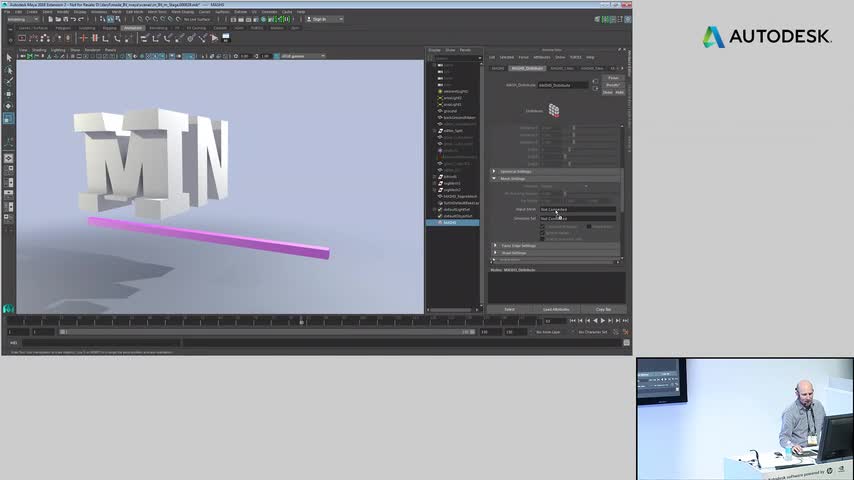
Task: Click the Selection Set field
Action: pos(577,218)
